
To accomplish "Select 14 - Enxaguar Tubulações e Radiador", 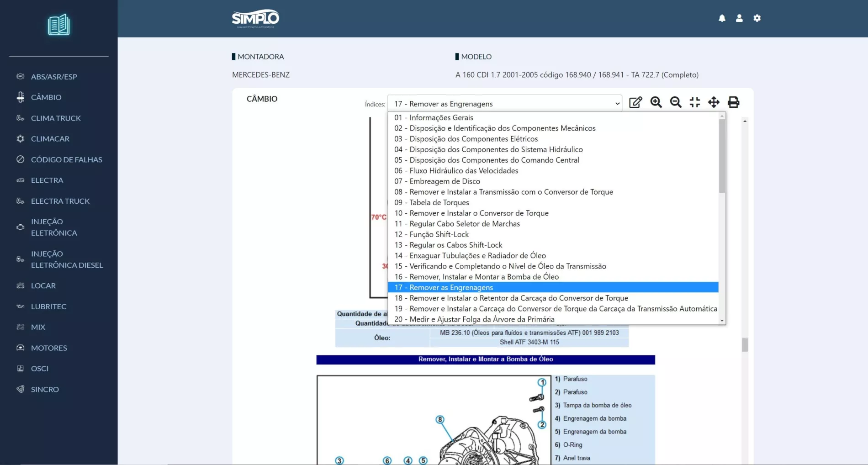I will (x=553, y=255).
